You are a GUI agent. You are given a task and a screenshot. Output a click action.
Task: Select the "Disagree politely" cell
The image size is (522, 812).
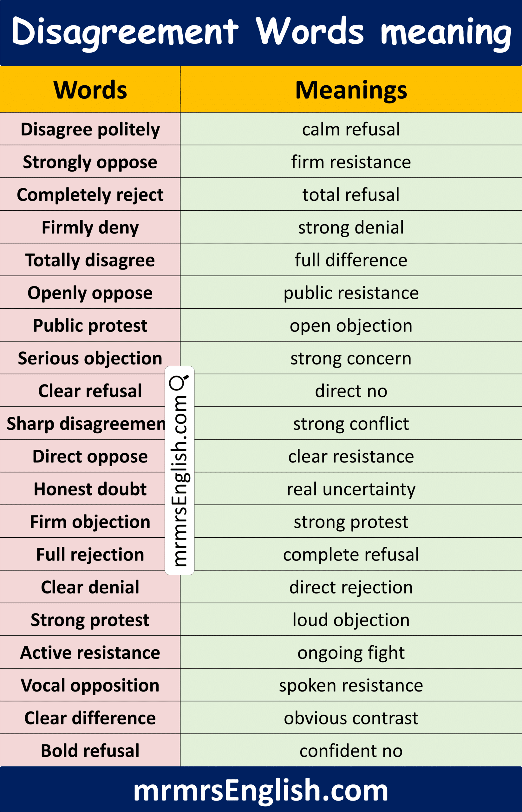point(90,129)
